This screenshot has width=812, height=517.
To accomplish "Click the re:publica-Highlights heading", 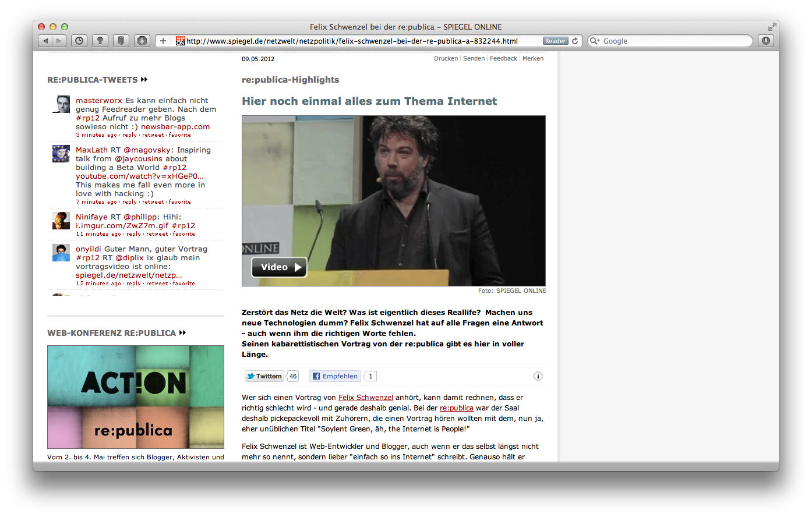I will [290, 80].
